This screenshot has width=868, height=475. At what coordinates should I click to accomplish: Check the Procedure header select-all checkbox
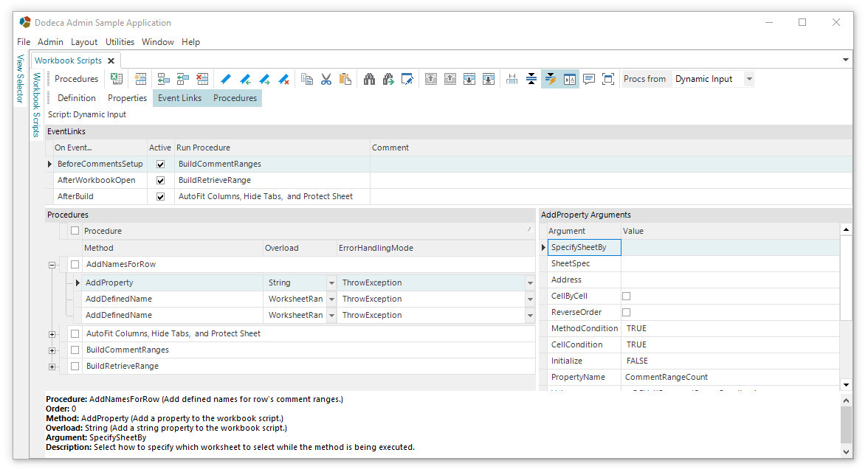tap(75, 231)
